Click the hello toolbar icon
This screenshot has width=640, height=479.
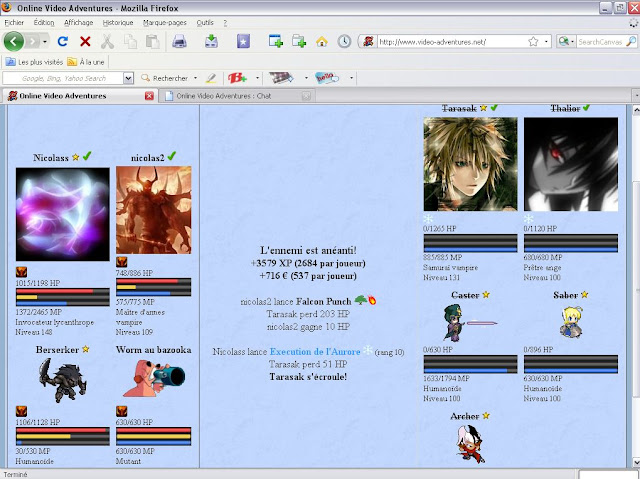(327, 78)
